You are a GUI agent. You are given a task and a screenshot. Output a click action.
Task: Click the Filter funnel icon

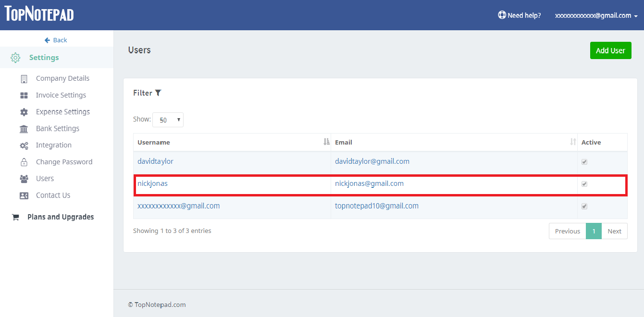(158, 93)
